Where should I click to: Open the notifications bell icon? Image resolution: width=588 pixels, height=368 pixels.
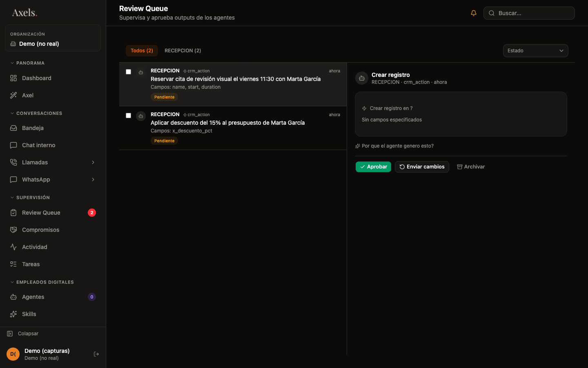[x=474, y=13]
